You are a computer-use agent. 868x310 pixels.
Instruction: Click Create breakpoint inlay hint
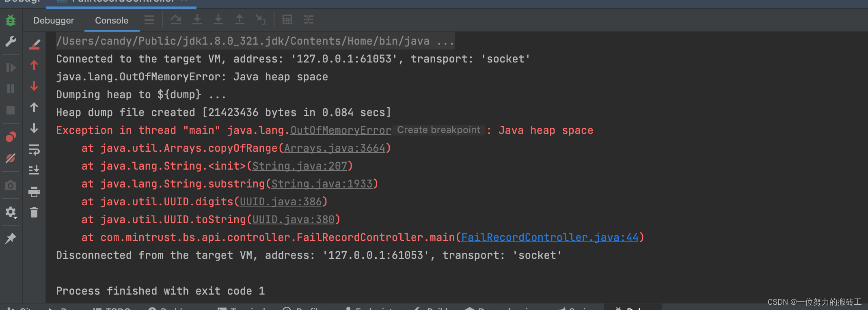(438, 130)
